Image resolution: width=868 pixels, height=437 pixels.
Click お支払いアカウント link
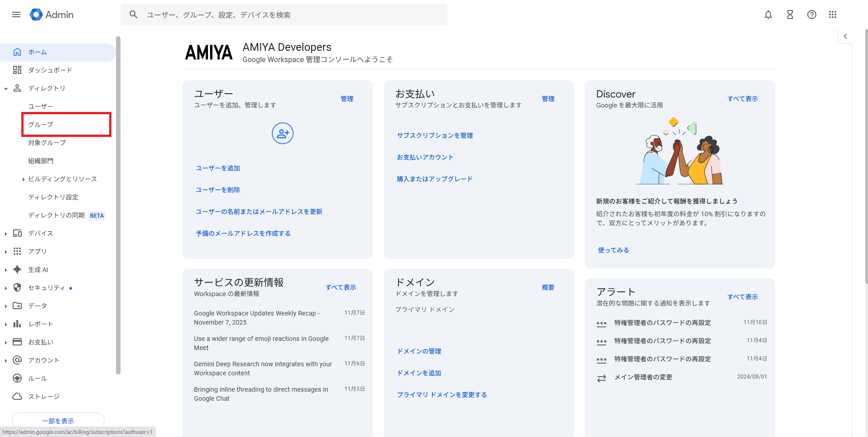(425, 157)
